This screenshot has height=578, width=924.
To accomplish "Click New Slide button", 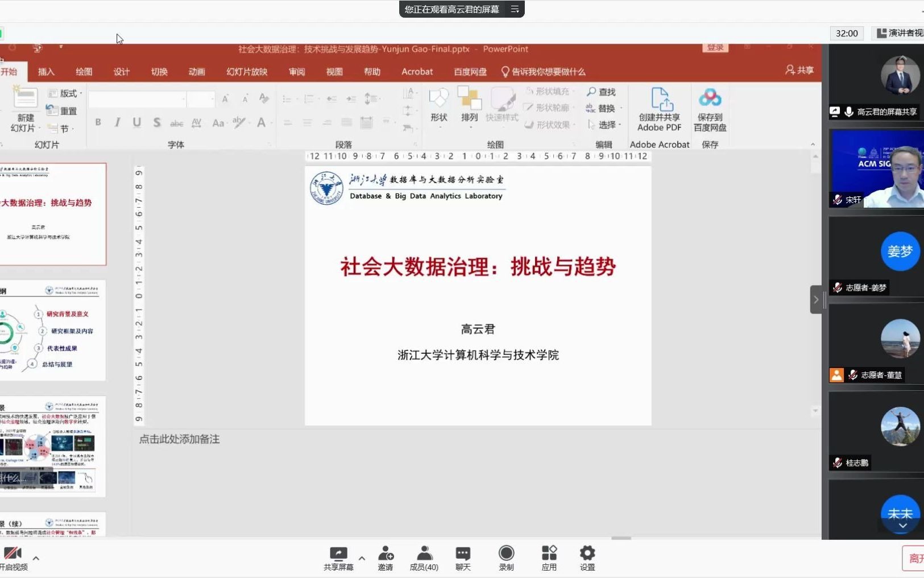I will (x=24, y=110).
